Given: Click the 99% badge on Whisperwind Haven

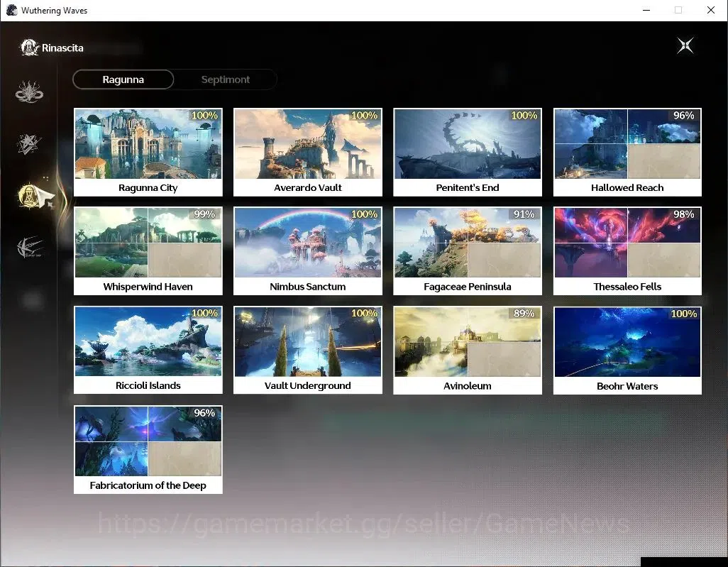Looking at the screenshot, I should coord(205,214).
